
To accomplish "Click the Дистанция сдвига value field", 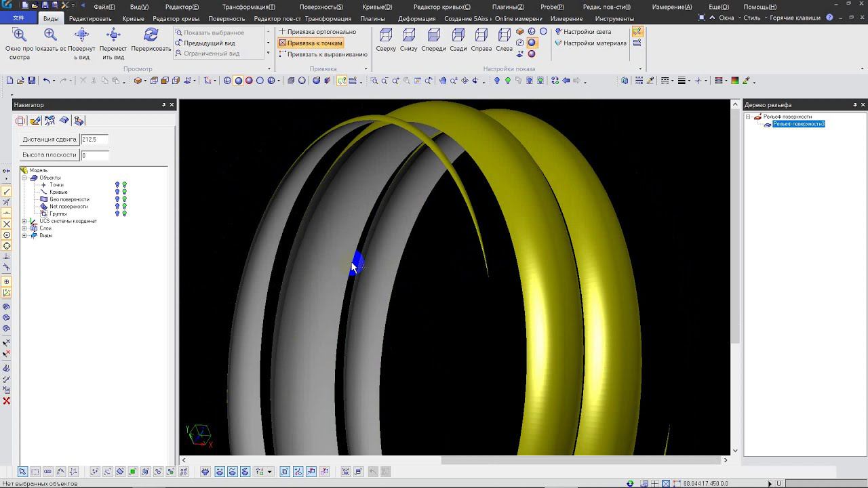I will (95, 140).
